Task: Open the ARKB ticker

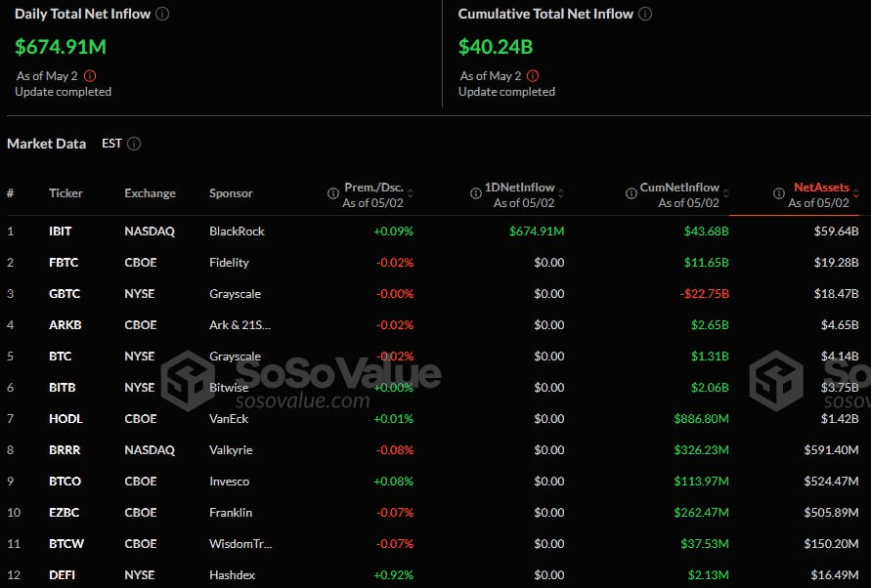Action: click(x=65, y=325)
